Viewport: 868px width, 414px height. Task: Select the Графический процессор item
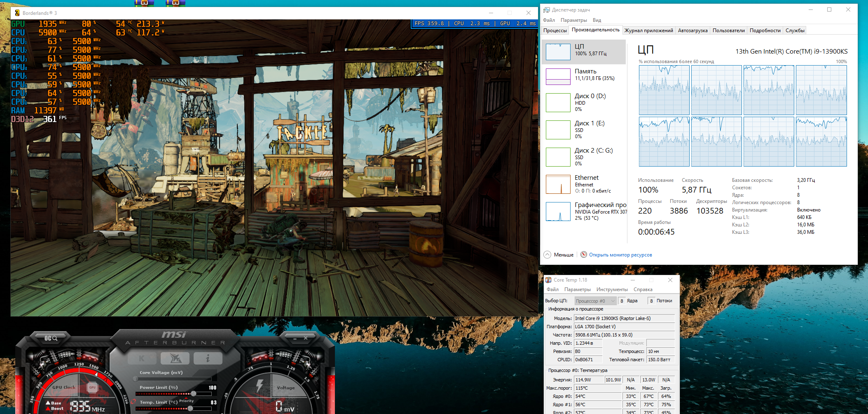[x=584, y=211]
